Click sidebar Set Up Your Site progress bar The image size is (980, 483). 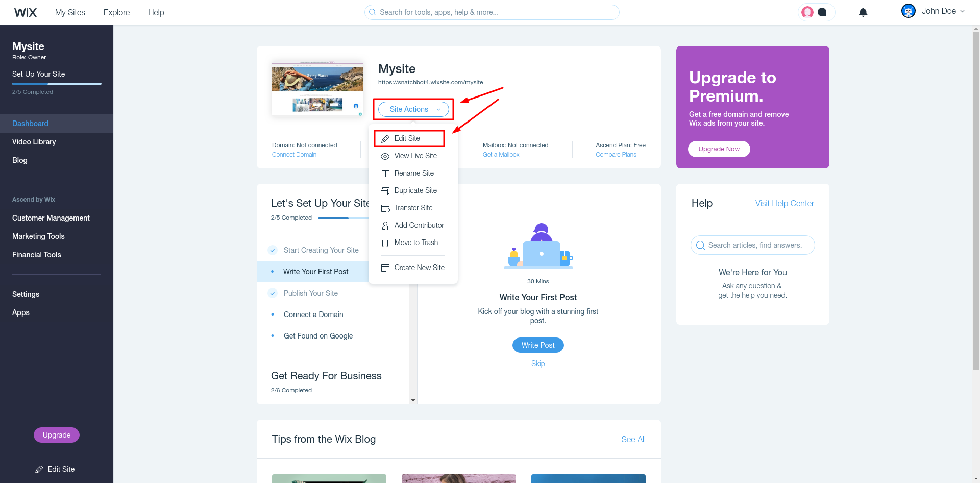57,84
